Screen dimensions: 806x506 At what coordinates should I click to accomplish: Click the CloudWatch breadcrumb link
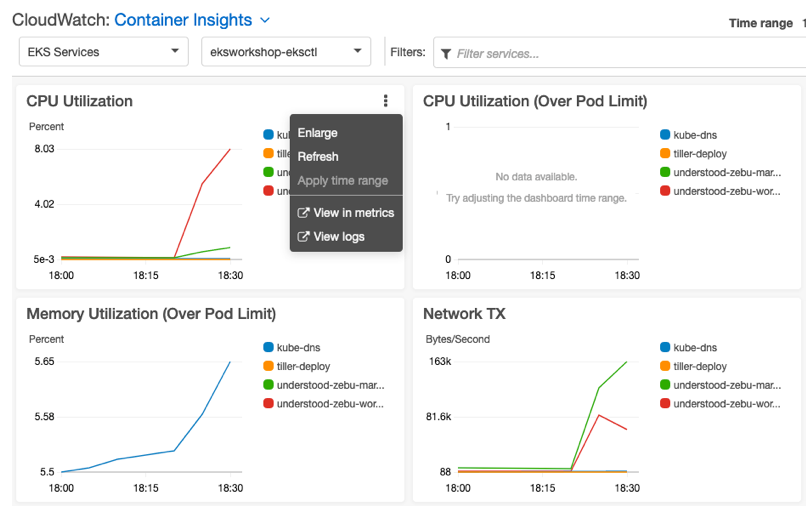pos(59,20)
